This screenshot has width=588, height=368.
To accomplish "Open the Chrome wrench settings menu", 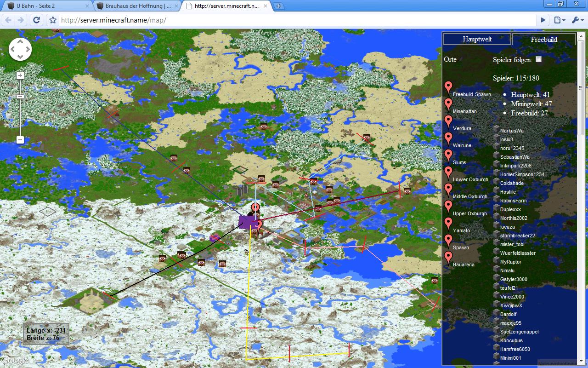I will 577,20.
